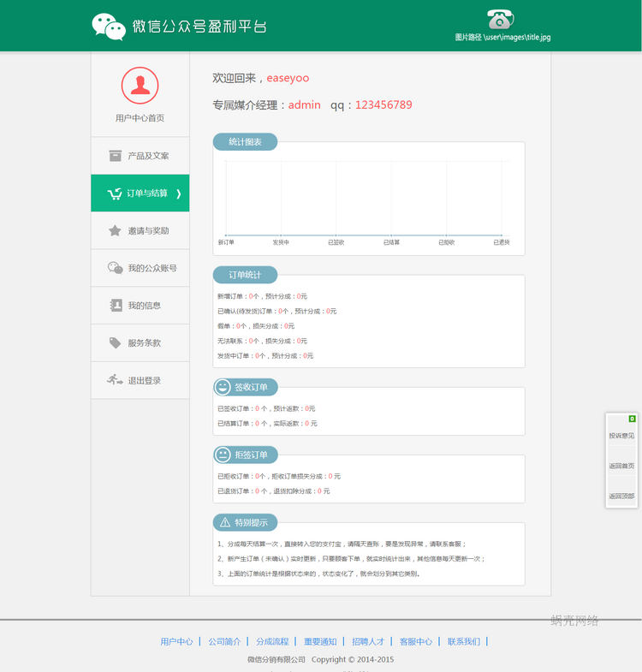Open the 服务条款 menu item
The width and height of the screenshot is (642, 672).
coord(140,343)
